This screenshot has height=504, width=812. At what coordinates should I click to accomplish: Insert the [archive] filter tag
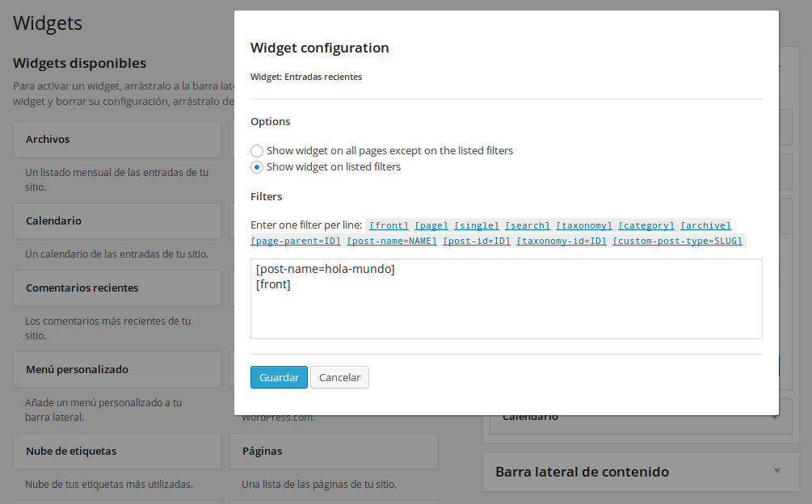click(x=705, y=225)
